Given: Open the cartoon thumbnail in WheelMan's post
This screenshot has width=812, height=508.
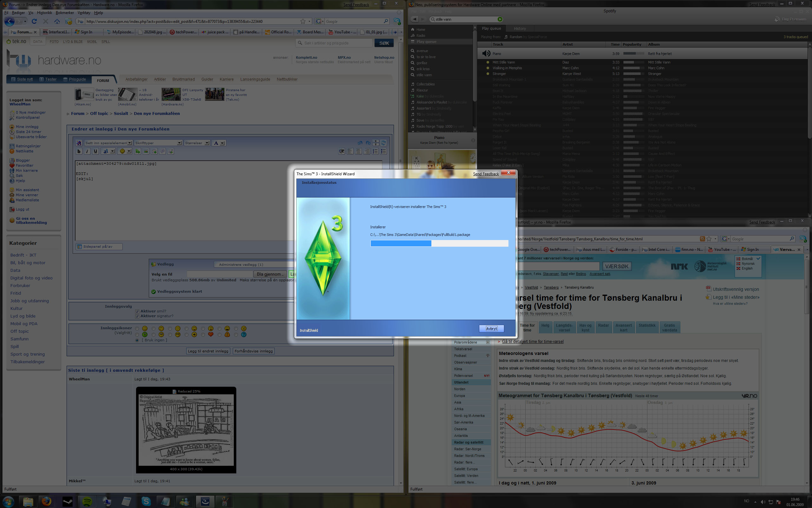Looking at the screenshot, I should pyautogui.click(x=186, y=430).
